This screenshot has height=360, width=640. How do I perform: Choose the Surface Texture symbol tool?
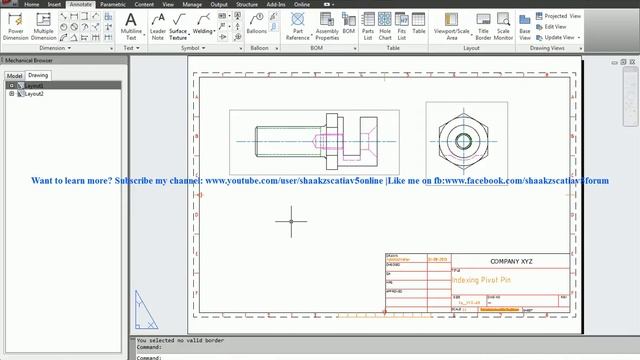click(x=178, y=27)
